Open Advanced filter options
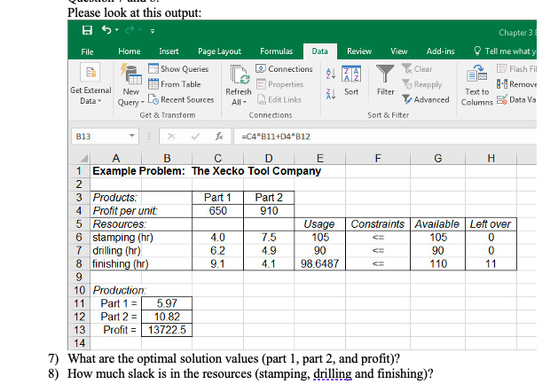 point(426,99)
